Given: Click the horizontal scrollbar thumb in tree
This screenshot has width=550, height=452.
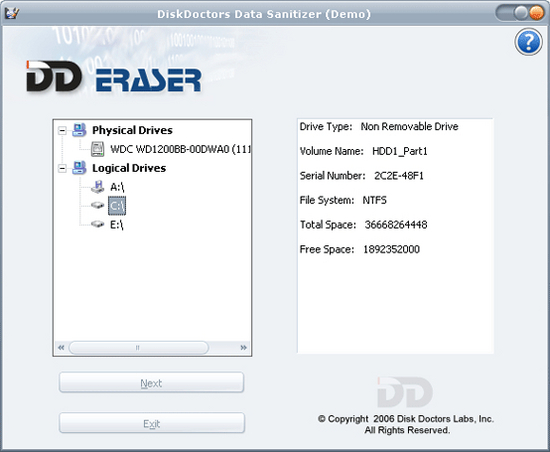Looking at the screenshot, I should pos(139,348).
